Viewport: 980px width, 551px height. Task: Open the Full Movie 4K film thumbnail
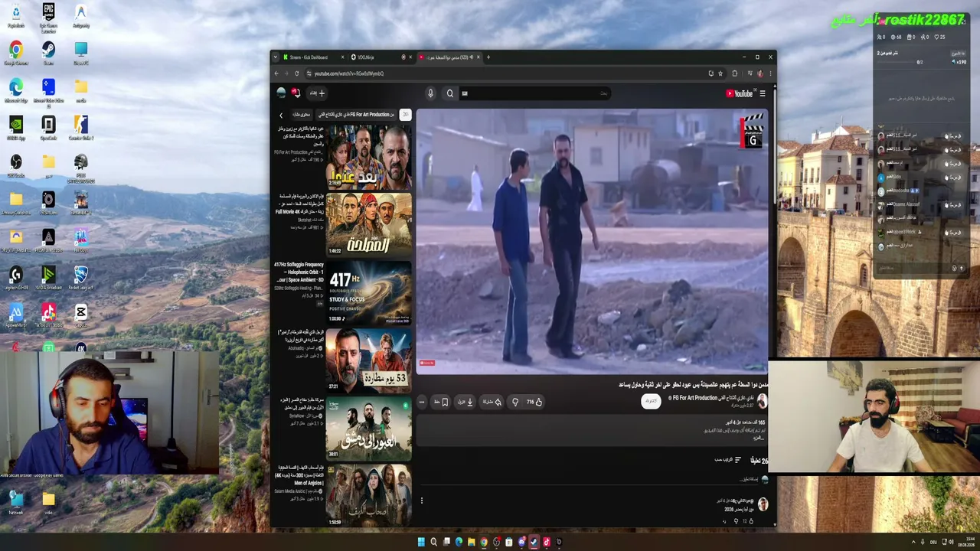(x=369, y=224)
